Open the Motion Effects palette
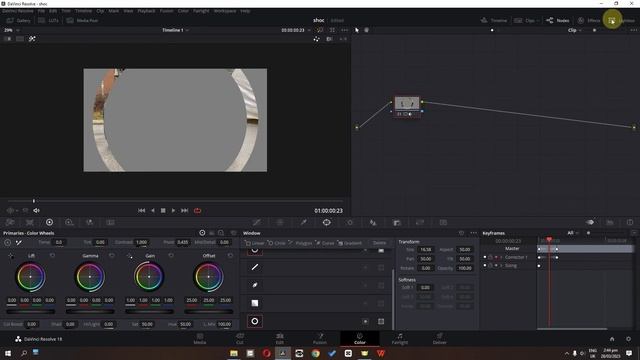 pos(110,222)
